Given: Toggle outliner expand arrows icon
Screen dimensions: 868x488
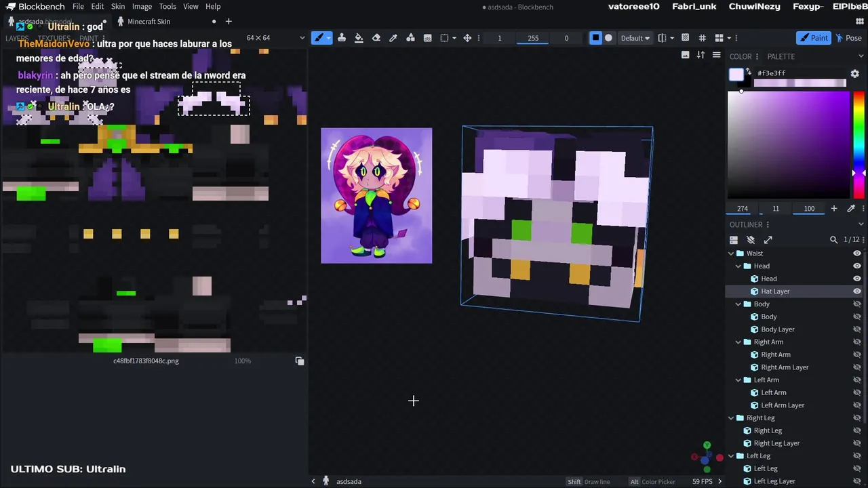Looking at the screenshot, I should click(x=768, y=240).
